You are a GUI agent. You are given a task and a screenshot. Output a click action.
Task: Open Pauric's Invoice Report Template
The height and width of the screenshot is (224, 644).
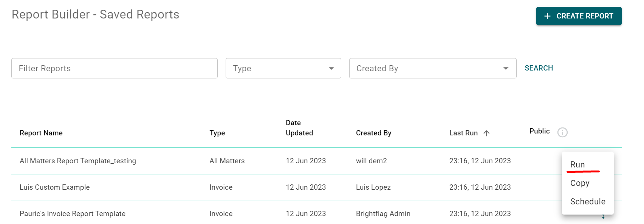[73, 214]
